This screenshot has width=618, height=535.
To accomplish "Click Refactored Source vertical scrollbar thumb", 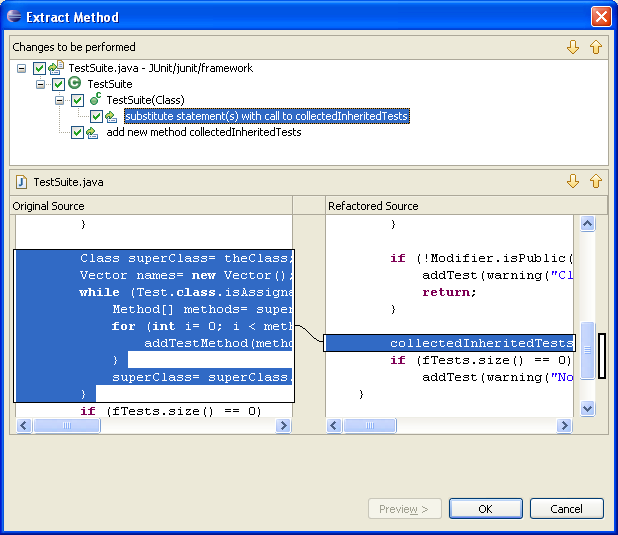I will coord(587,350).
